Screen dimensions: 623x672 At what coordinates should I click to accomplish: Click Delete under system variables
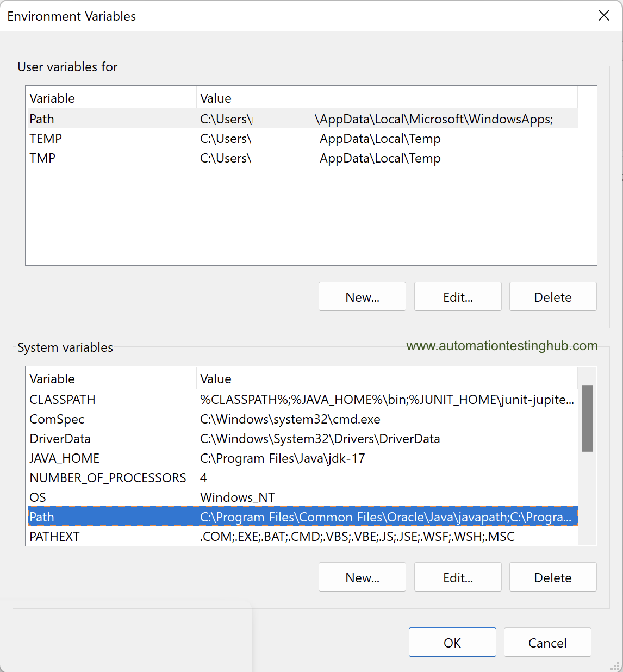click(553, 577)
